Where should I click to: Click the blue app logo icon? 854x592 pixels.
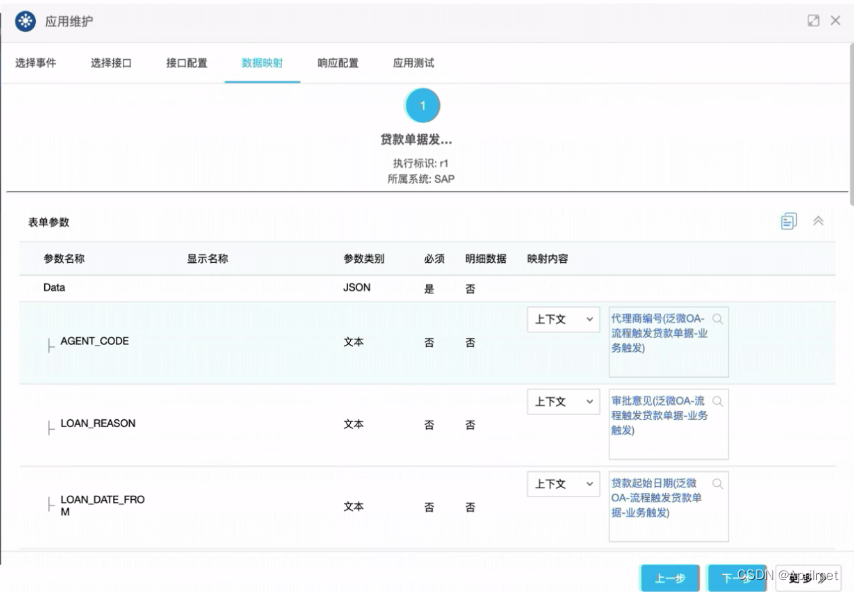[x=25, y=21]
